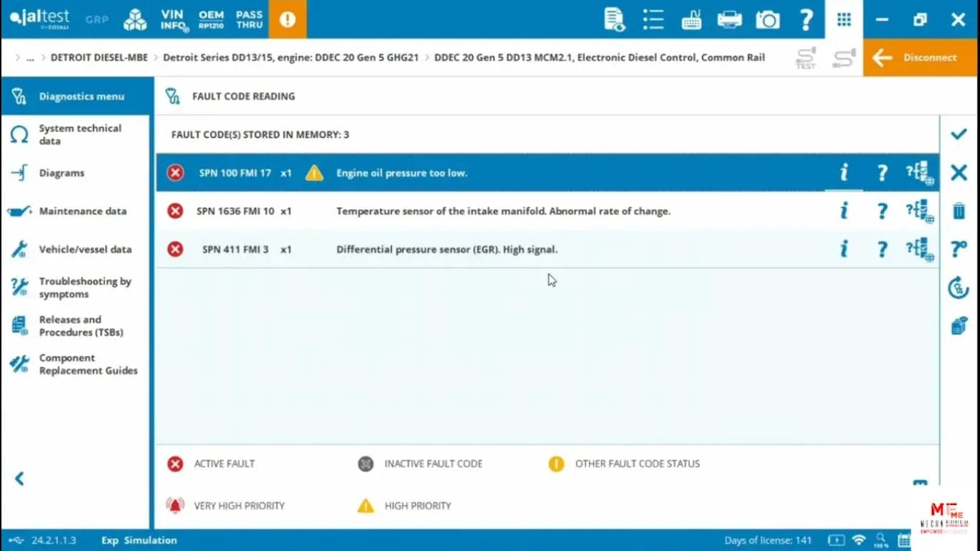Screen dimensions: 980x551
Task: Open Diagnostics menu
Action: (77, 96)
